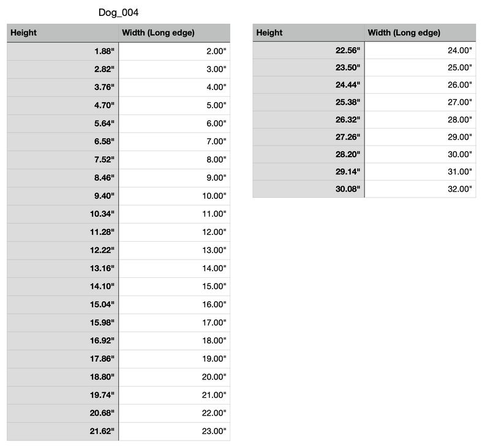This screenshot has width=490, height=448.
Task: Select the 23.00" width cell
Action: coord(175,431)
